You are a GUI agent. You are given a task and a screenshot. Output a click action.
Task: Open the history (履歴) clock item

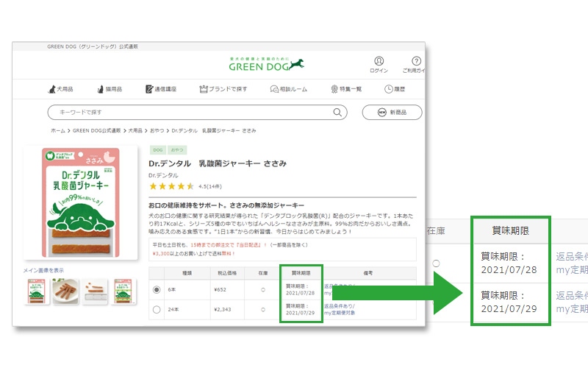[x=395, y=89]
